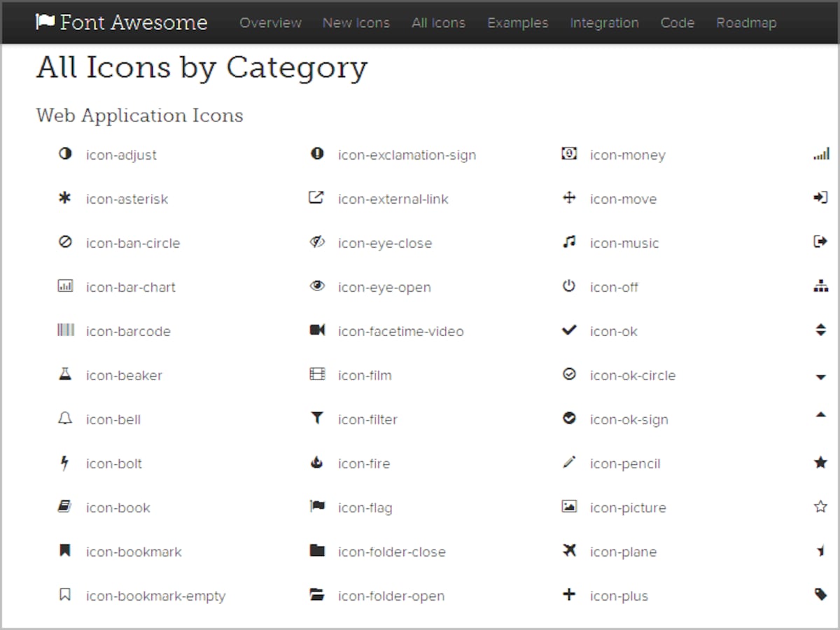Click the icon-plane airplane icon
The height and width of the screenshot is (630, 840).
(x=569, y=551)
